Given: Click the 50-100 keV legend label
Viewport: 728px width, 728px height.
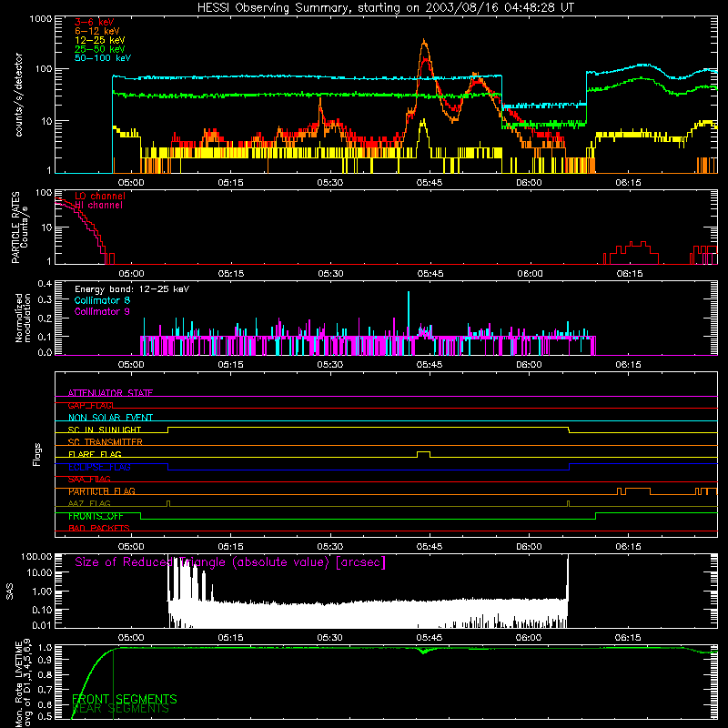Looking at the screenshot, I should coord(102,58).
